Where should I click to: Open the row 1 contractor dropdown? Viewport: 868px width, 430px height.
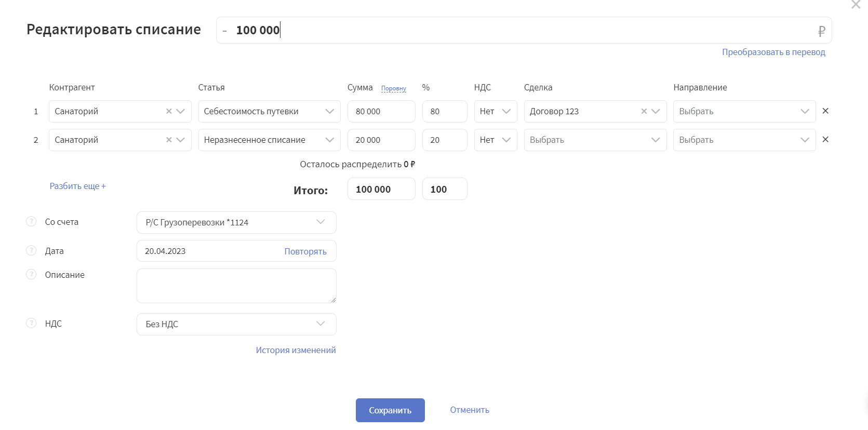click(x=181, y=111)
